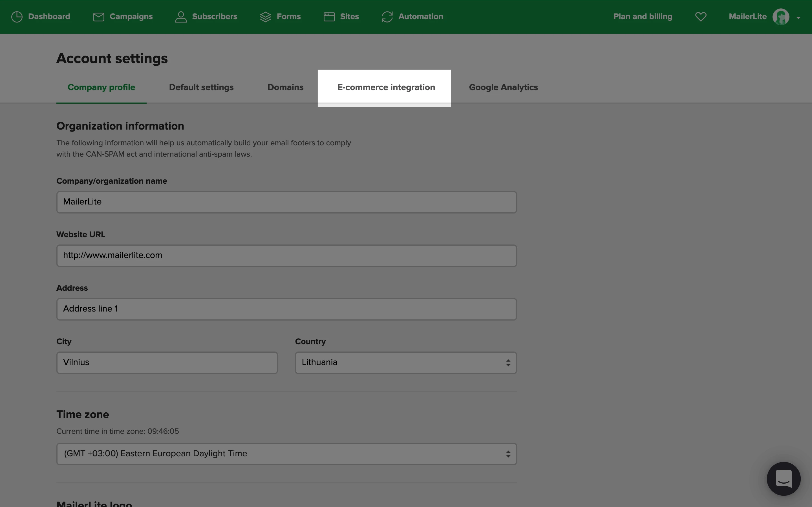Open the time zone selector dropdown

pos(286,454)
